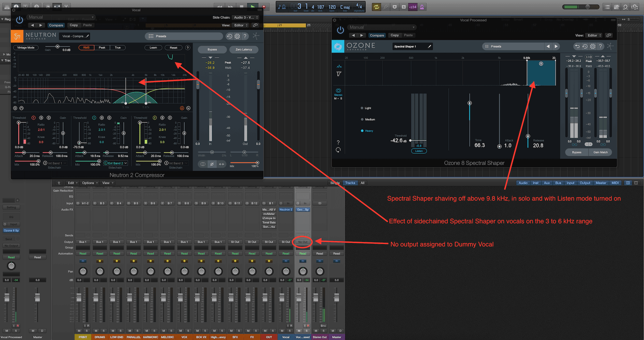
Task: Click the Ozone header help icon
Action: tap(600, 46)
